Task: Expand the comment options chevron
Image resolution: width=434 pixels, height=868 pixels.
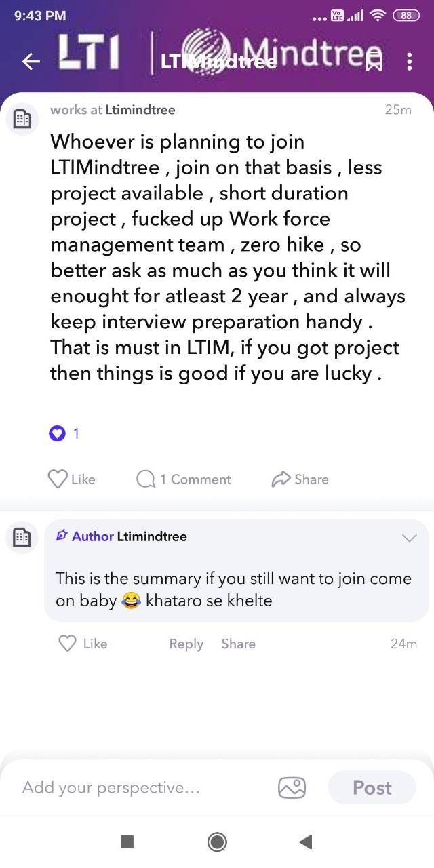Action: [409, 538]
